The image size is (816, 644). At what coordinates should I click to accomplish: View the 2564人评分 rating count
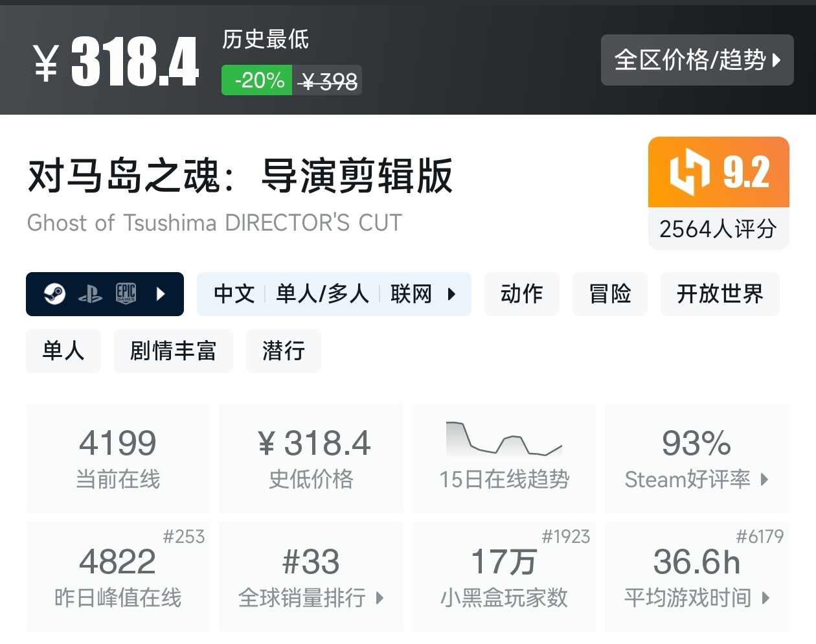click(718, 229)
